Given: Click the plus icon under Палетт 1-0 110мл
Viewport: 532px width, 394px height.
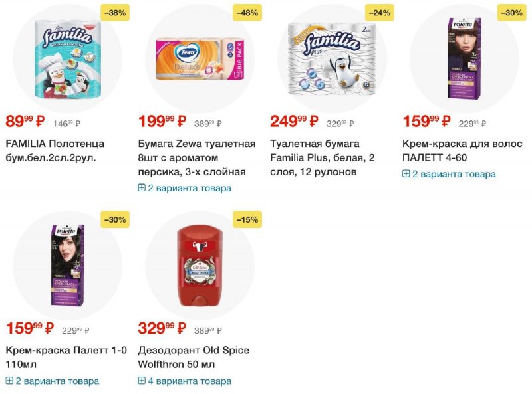Looking at the screenshot, I should point(9,381).
